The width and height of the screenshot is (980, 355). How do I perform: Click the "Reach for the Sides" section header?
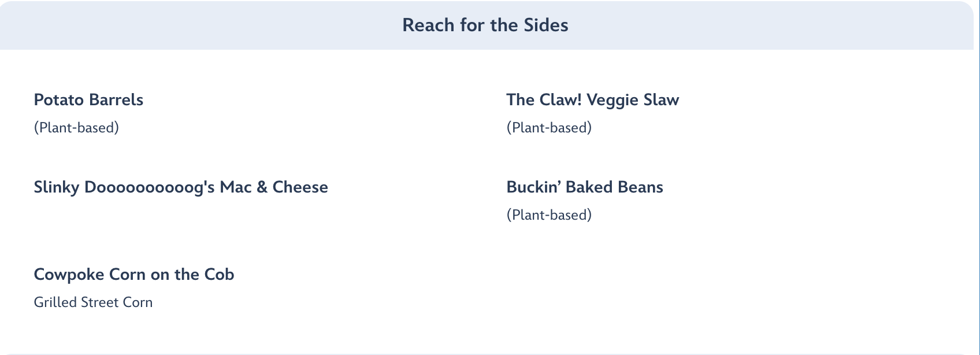click(x=485, y=25)
